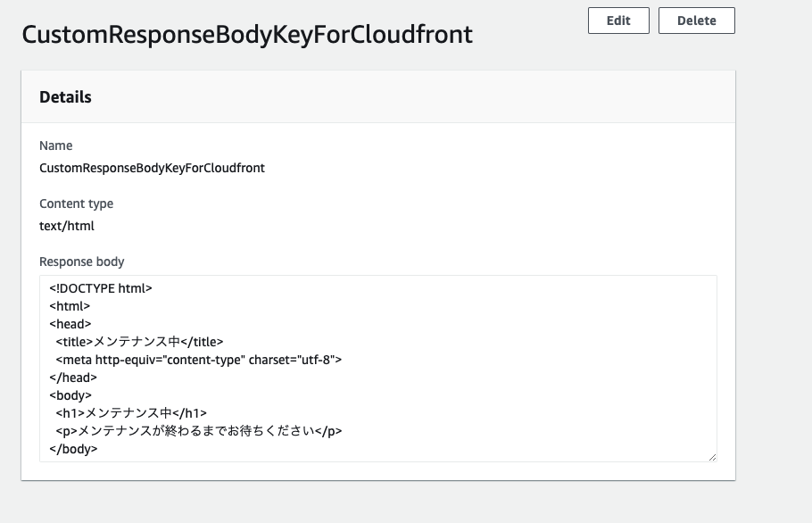
Task: Click the opening <head> tag line
Action: coord(70,324)
